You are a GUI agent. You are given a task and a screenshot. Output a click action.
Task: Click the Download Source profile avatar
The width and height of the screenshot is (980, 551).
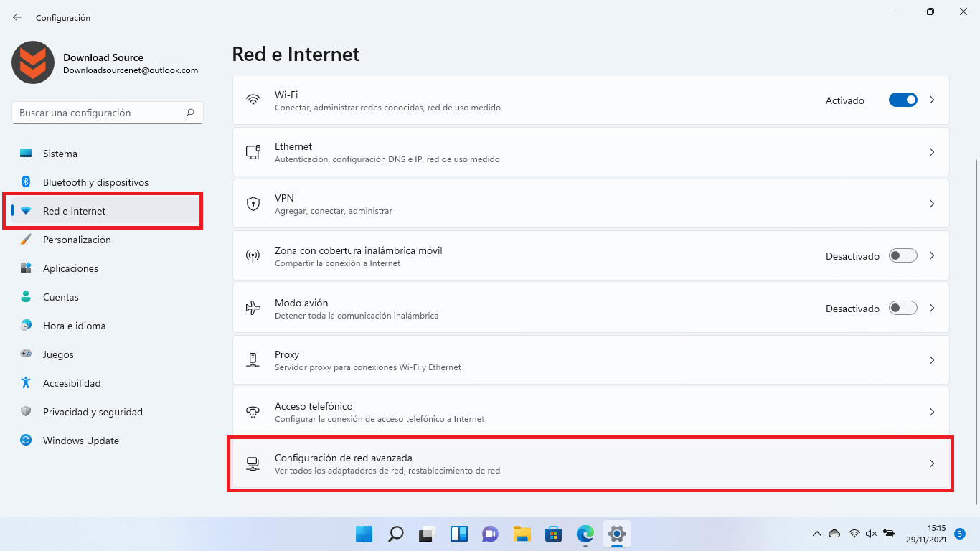pyautogui.click(x=33, y=62)
